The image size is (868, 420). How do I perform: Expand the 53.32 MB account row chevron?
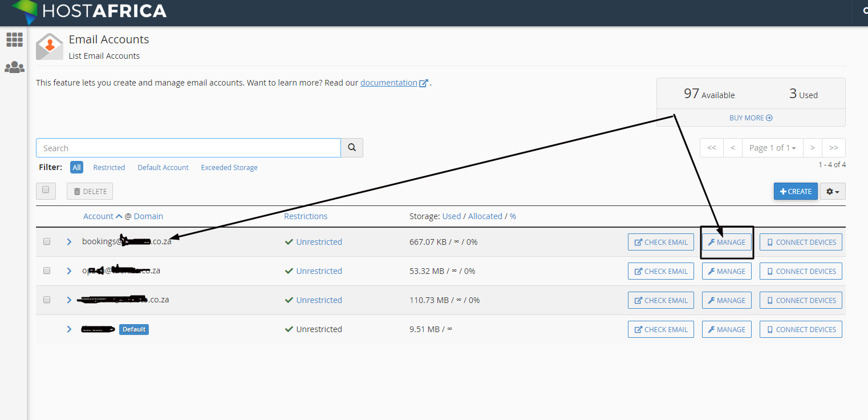click(x=69, y=271)
